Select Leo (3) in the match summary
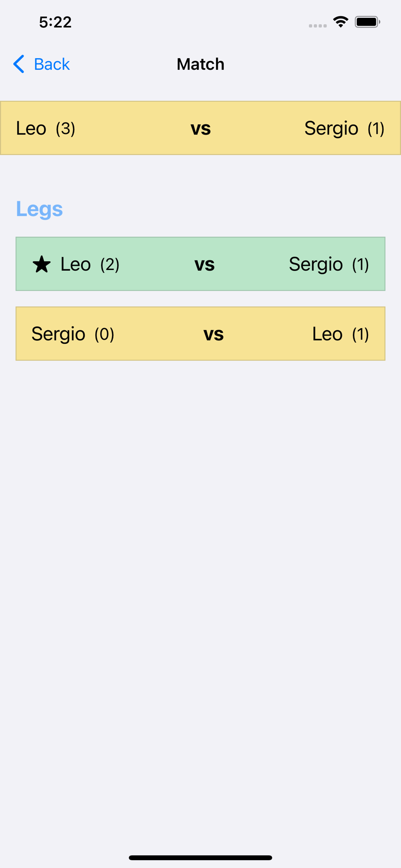 (46, 128)
